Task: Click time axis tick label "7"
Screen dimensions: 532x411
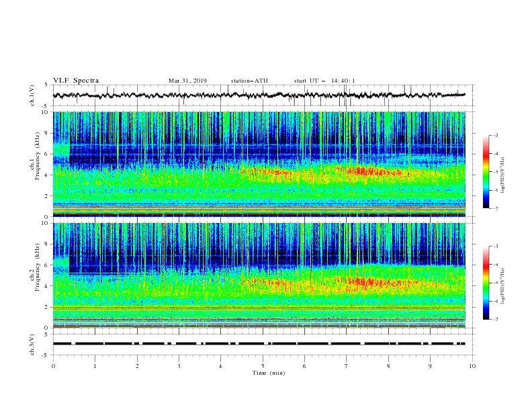Action: point(347,366)
